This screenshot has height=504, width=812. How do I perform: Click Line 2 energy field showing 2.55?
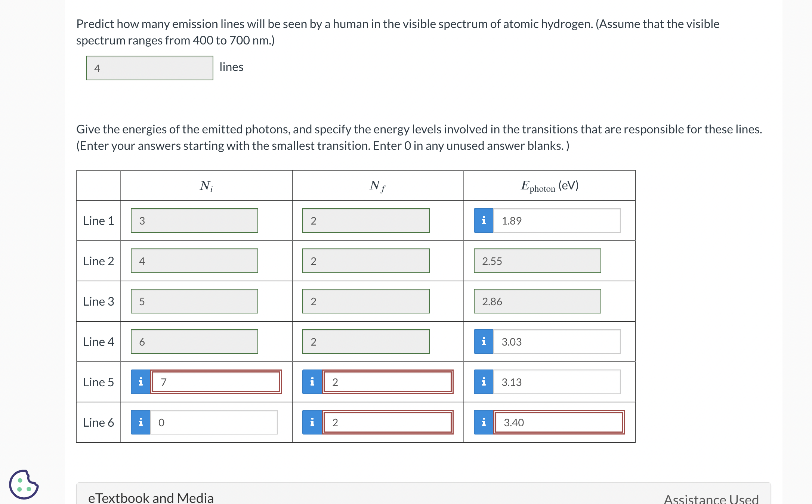(537, 261)
